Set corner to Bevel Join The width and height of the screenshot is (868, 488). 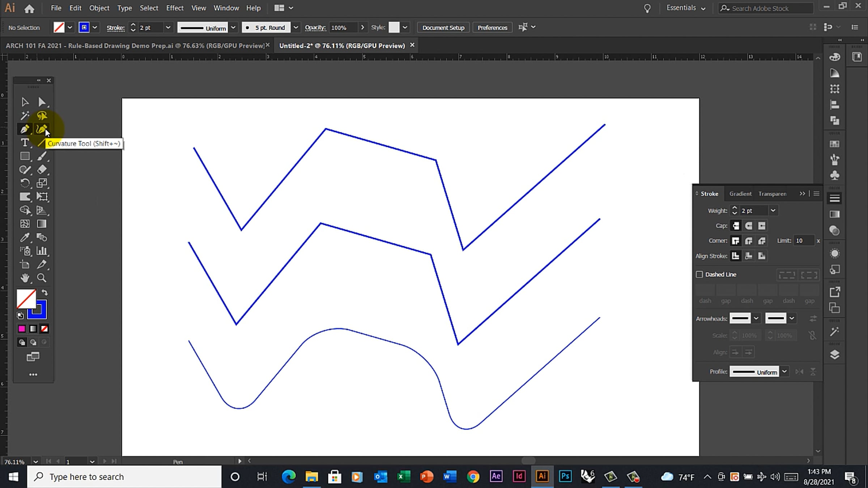click(x=762, y=241)
